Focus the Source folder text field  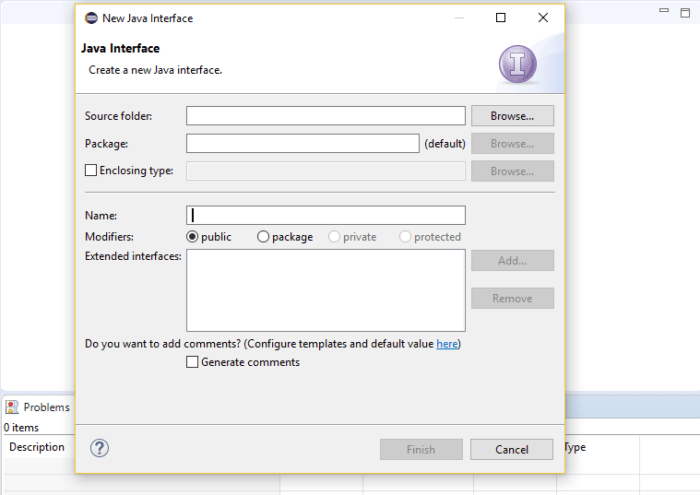pyautogui.click(x=326, y=116)
